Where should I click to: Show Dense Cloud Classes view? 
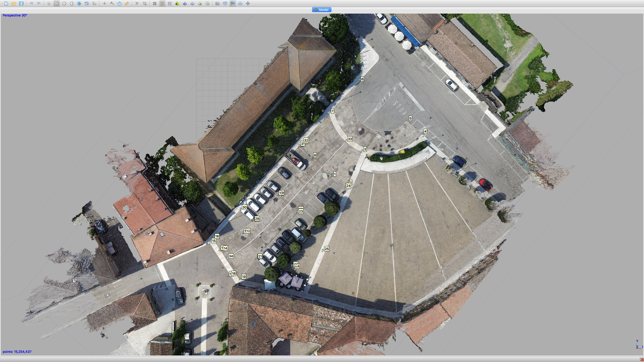(x=170, y=4)
